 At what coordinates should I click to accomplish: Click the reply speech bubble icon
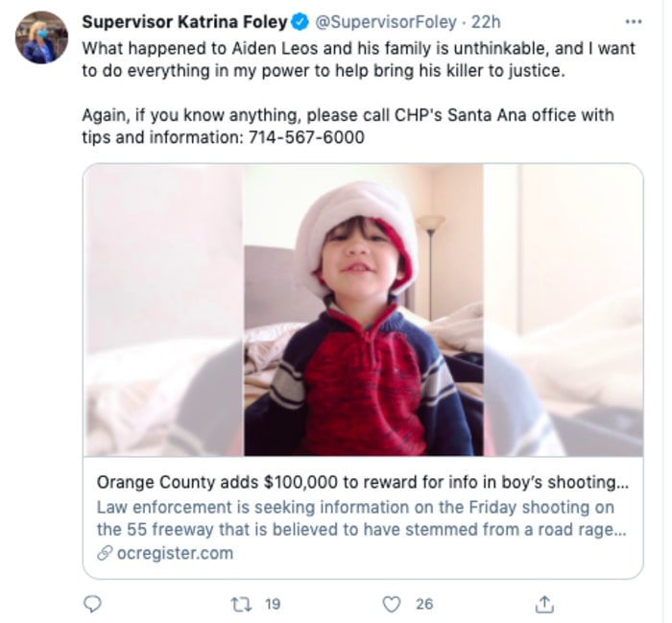(x=93, y=604)
